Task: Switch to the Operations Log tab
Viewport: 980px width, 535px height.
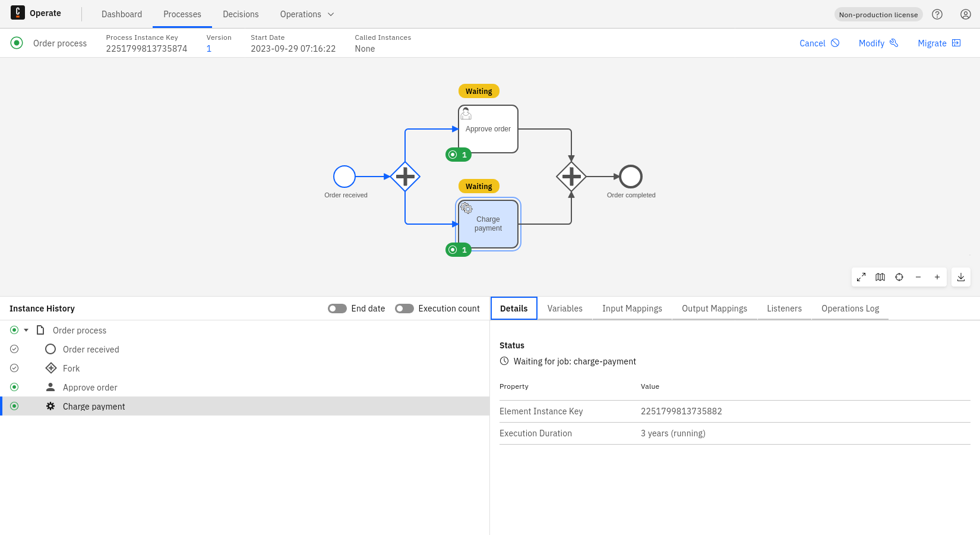Action: click(850, 309)
